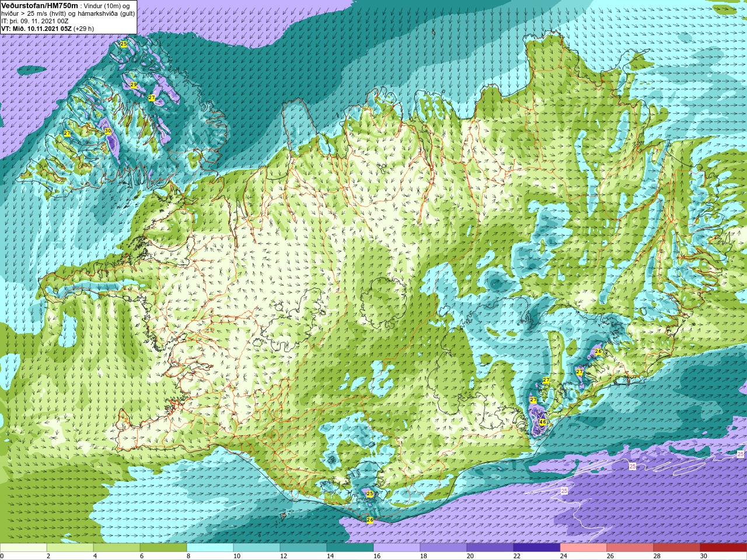Click the yellow 30 gust label in Westfjords

(x=108, y=131)
